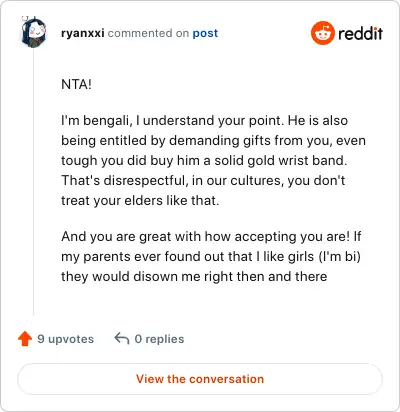The image size is (400, 412).
Task: Click the text "being entitled by demanding gifts"
Action: [x=161, y=141]
